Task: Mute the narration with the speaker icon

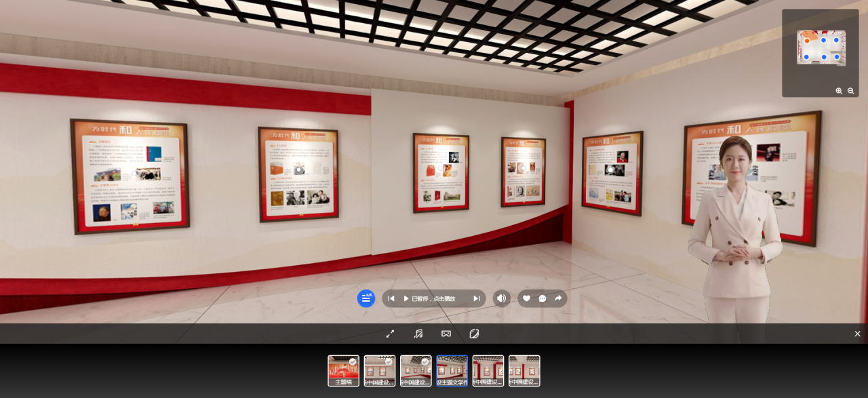Action: tap(502, 298)
